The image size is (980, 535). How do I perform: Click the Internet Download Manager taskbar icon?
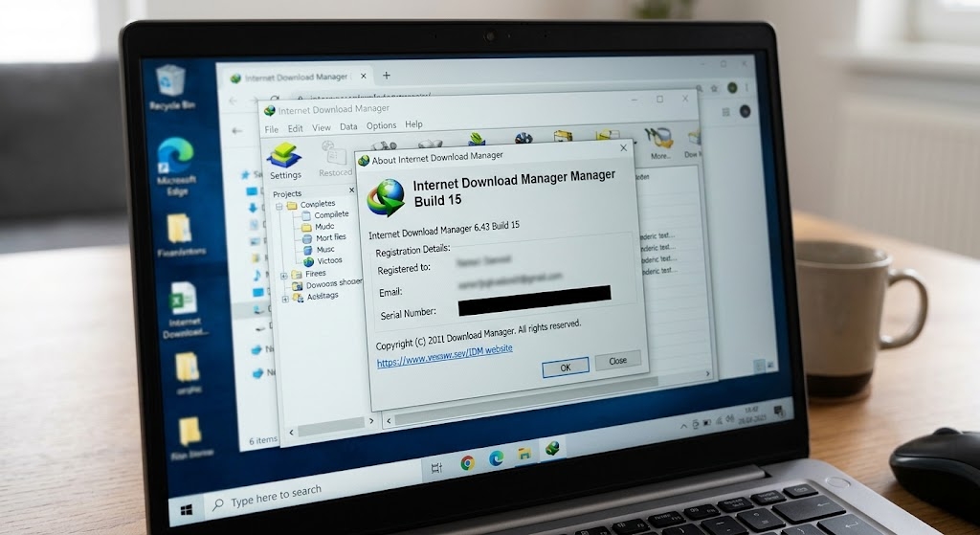(552, 448)
